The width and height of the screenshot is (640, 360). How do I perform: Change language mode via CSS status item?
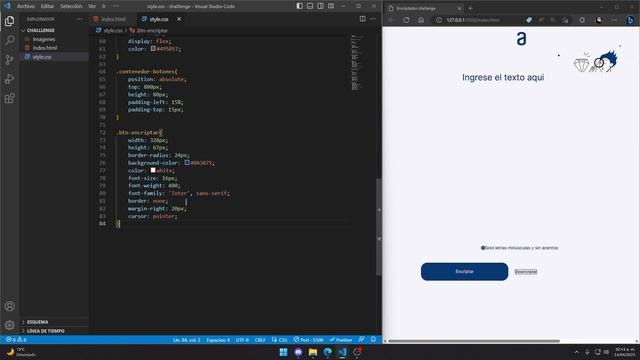[x=280, y=340]
